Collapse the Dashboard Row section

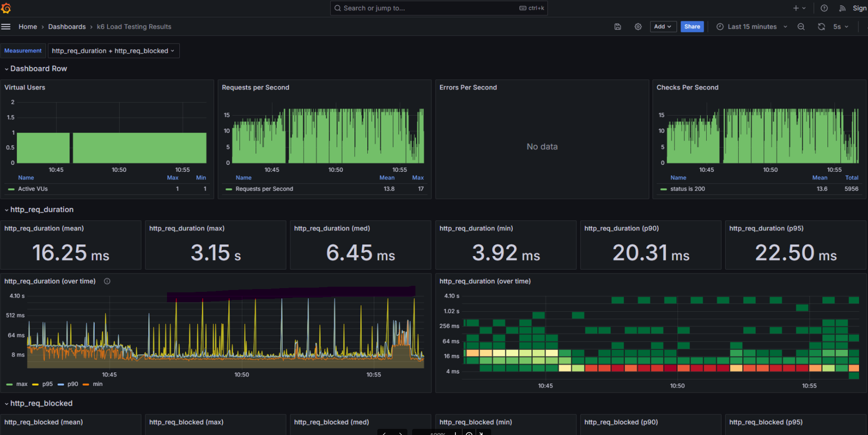click(x=36, y=69)
